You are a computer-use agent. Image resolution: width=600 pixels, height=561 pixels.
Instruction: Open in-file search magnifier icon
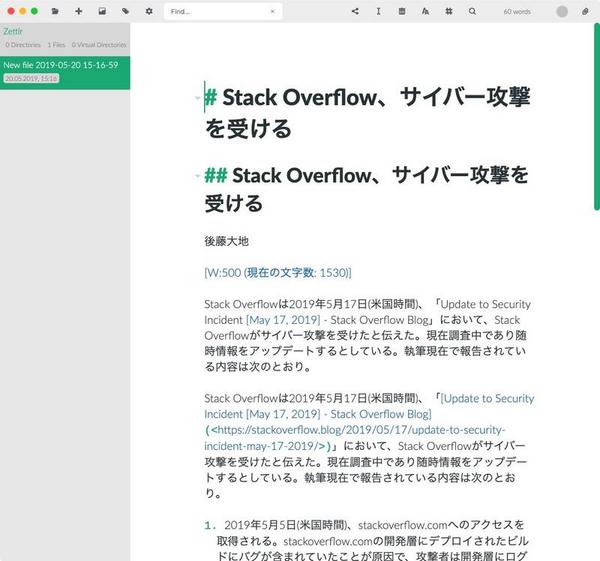(473, 11)
